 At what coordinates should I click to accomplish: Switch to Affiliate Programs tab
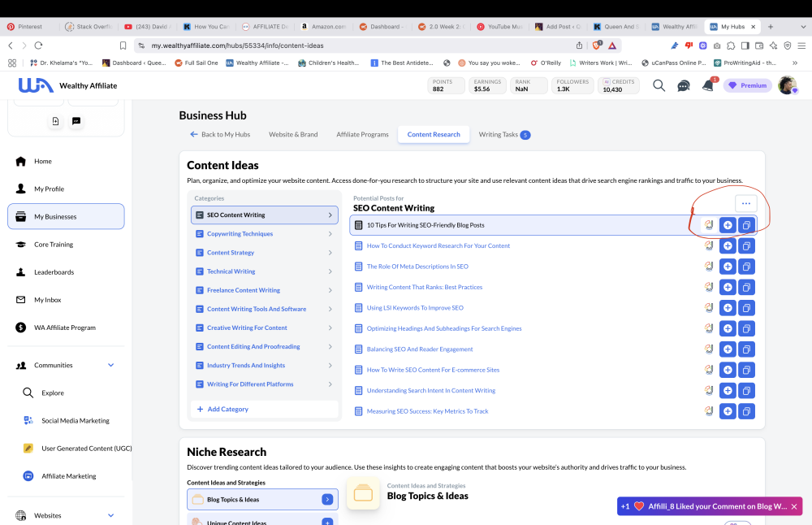(x=362, y=134)
